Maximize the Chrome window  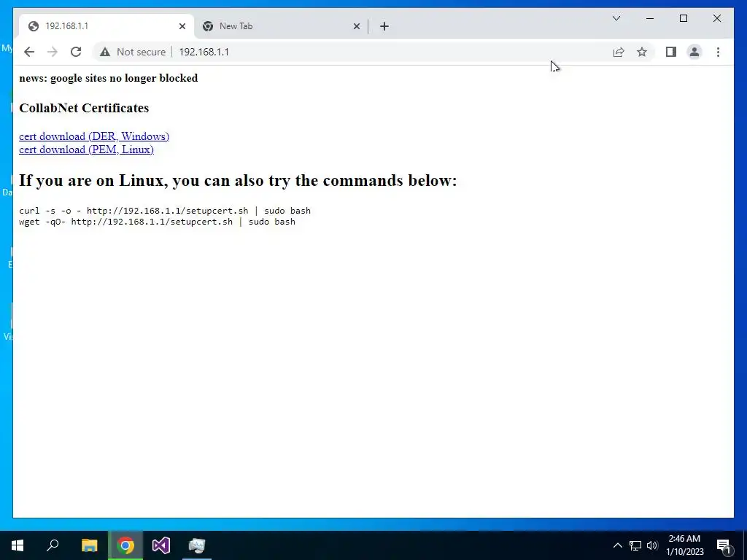click(683, 18)
